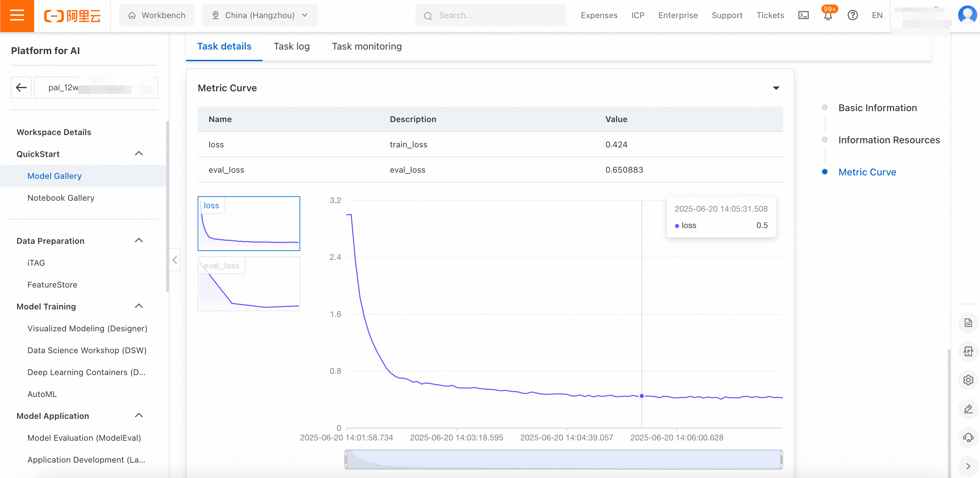Click the help question mark icon
The width and height of the screenshot is (980, 478).
click(852, 16)
